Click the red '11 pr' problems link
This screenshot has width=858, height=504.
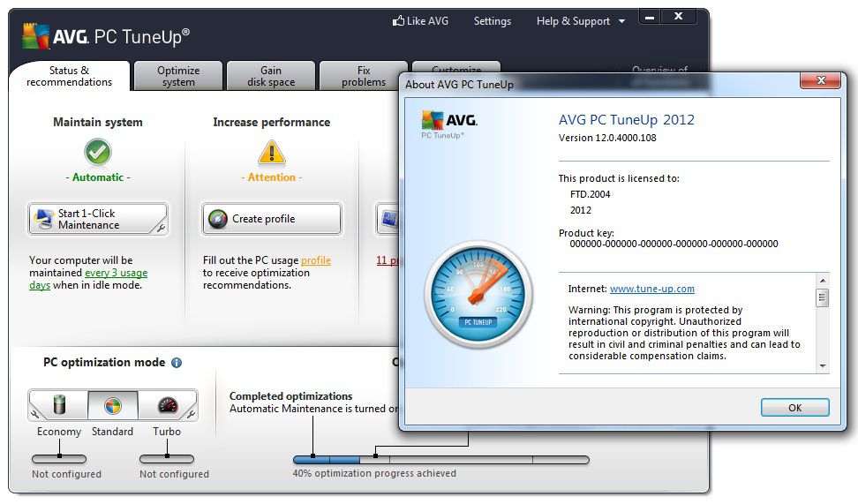(387, 260)
